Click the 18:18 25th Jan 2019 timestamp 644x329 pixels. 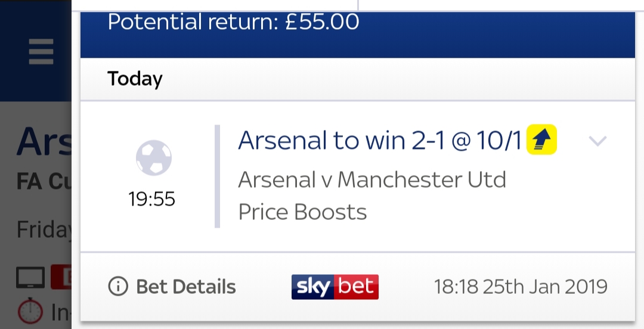[521, 287]
